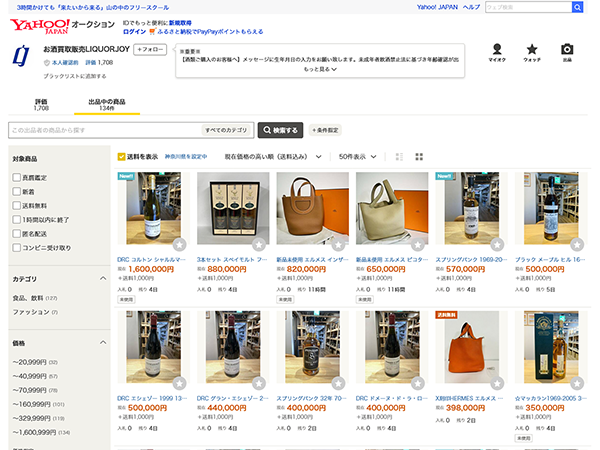Screen dimensions: 600x450
Task: Click ブラックリストに追加する link
Action: point(75,76)
